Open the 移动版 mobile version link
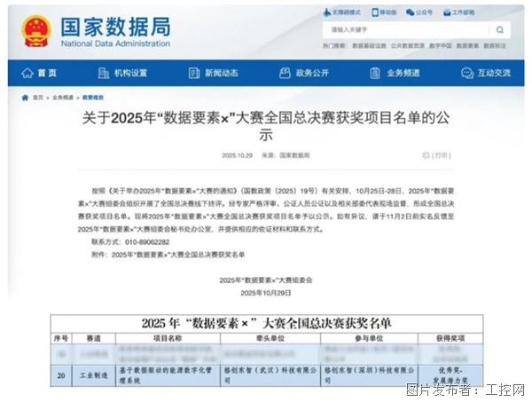 click(387, 13)
